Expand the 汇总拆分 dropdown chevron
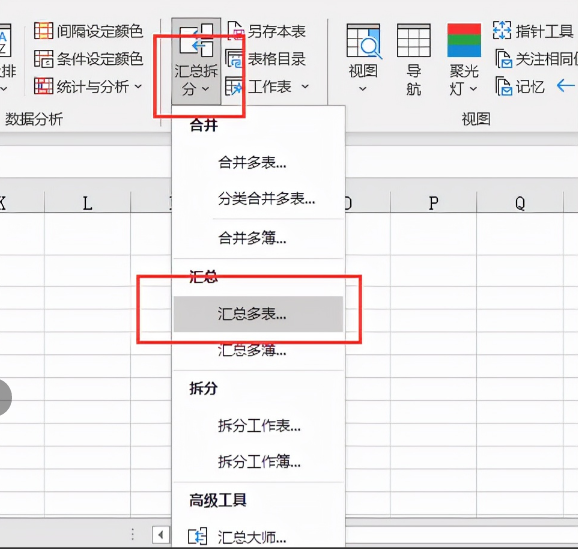Viewport: 578px width, 549px height. click(206, 89)
